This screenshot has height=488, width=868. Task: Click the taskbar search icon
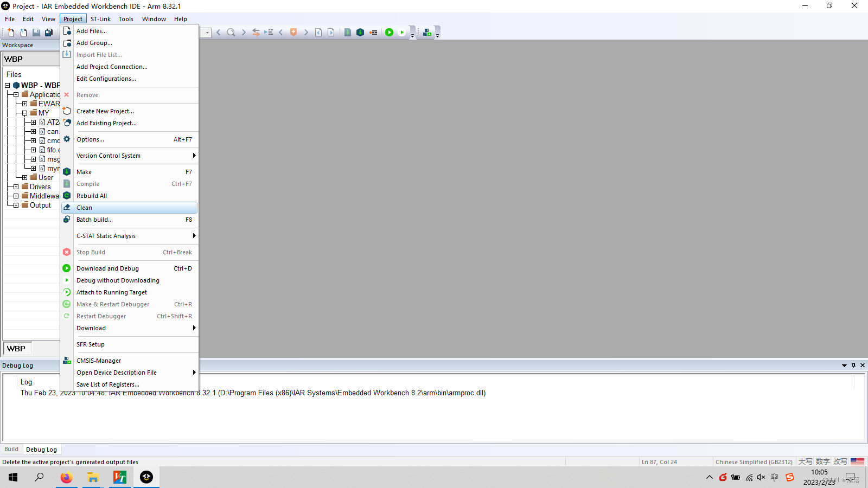point(39,477)
